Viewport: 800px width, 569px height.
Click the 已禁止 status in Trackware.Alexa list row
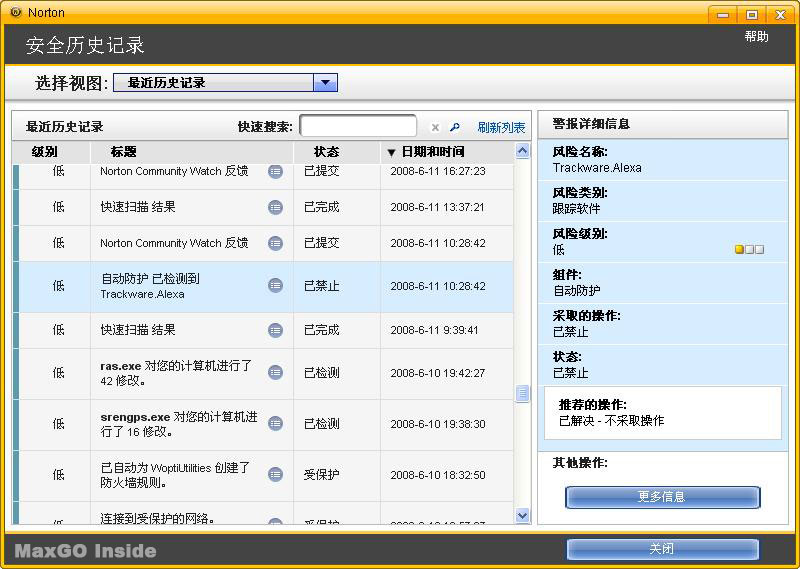(321, 286)
